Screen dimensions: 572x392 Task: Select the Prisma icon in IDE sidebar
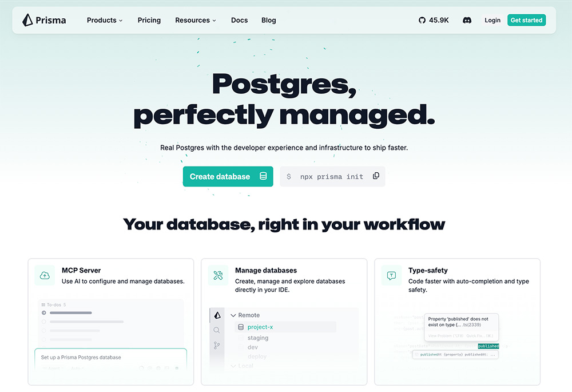pyautogui.click(x=217, y=315)
